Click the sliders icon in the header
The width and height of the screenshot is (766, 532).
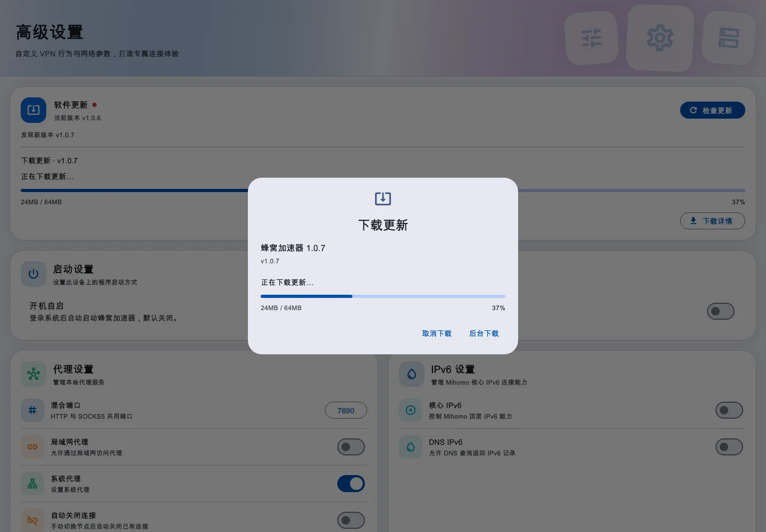[x=592, y=38]
